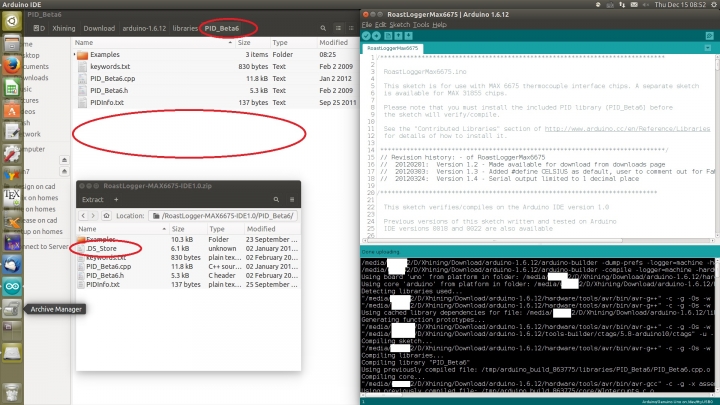Switch Files window to list view
Viewport: 720px width, 405px height.
[338, 28]
